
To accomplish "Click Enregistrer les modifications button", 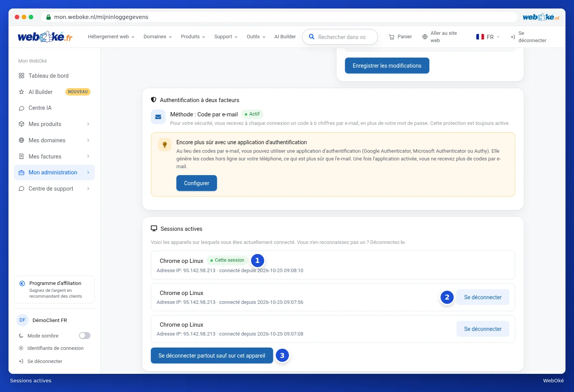I will pos(387,66).
